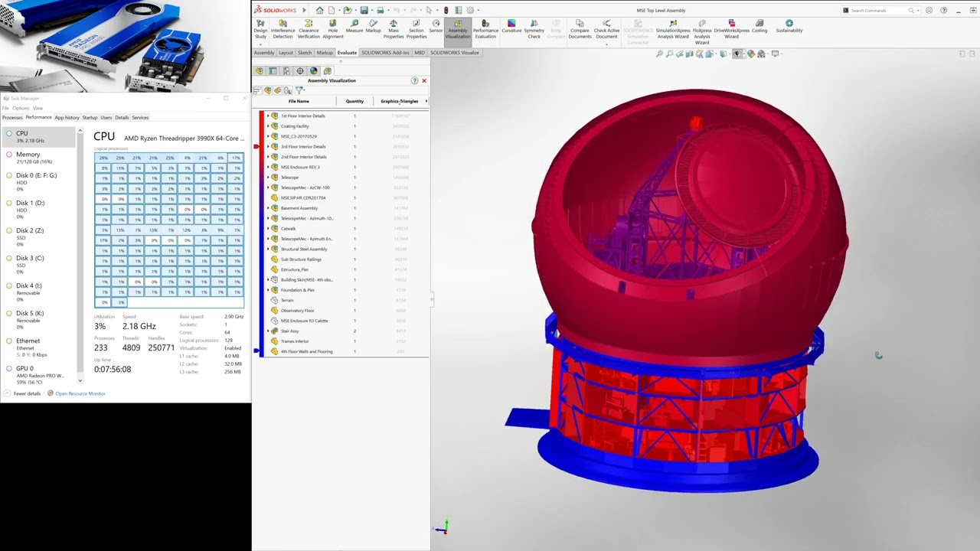
Task: Click Fewer details in Task Manager
Action: click(23, 393)
